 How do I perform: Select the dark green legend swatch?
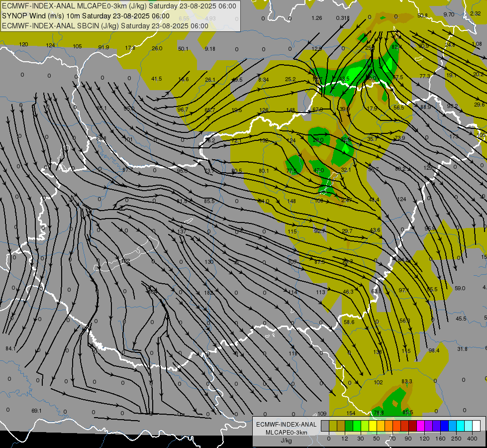pyautogui.click(x=349, y=426)
